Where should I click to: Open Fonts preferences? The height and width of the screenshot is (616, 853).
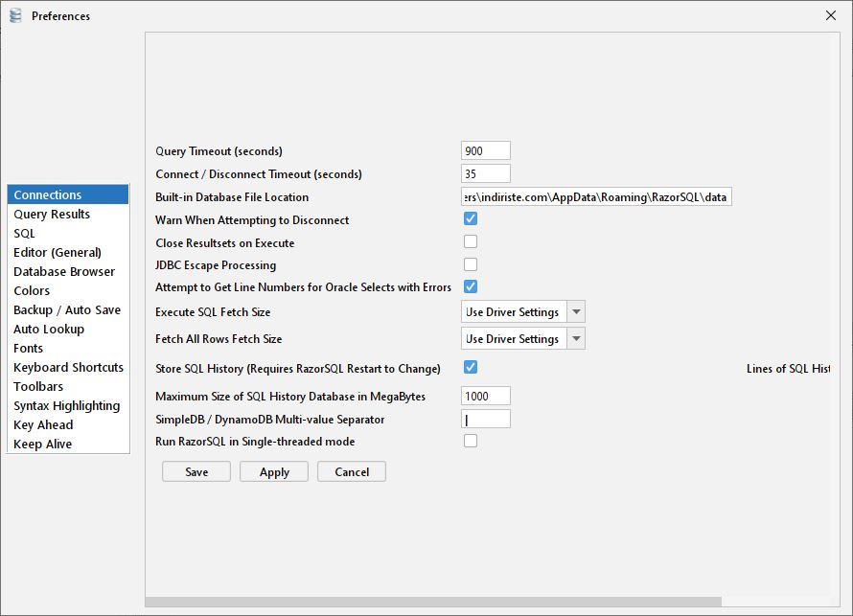[x=68, y=348]
